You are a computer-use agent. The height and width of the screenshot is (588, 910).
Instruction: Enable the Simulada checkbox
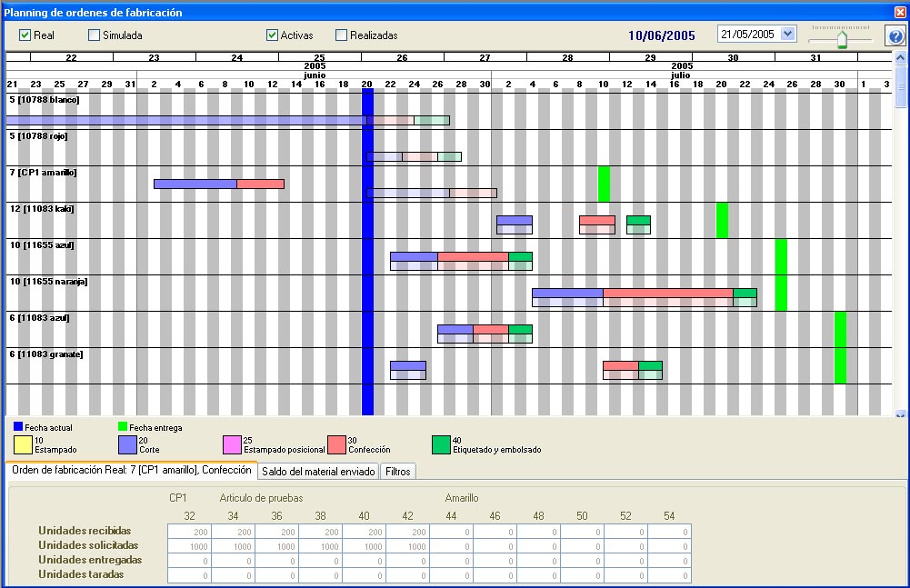point(95,35)
